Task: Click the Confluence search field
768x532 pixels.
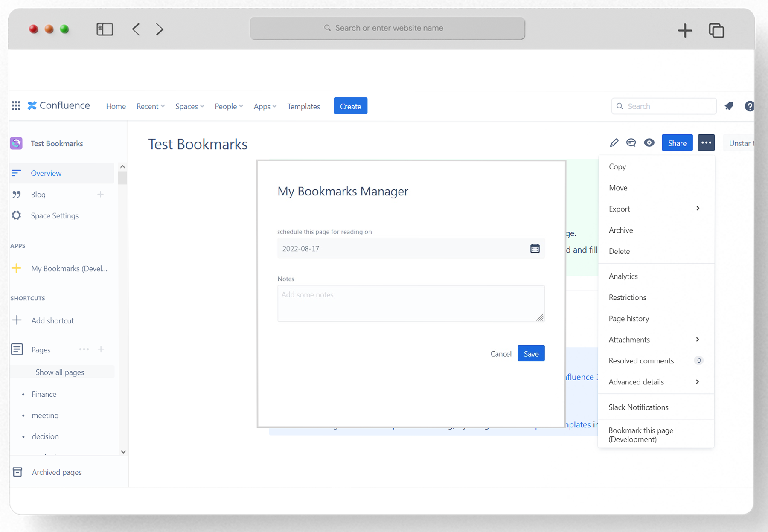Action: click(664, 106)
